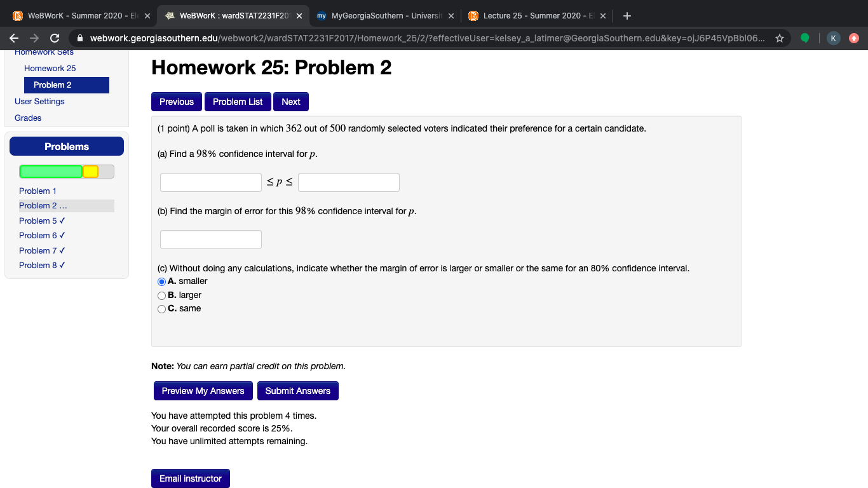Select radio option C. same
This screenshot has height=488, width=868.
point(161,309)
